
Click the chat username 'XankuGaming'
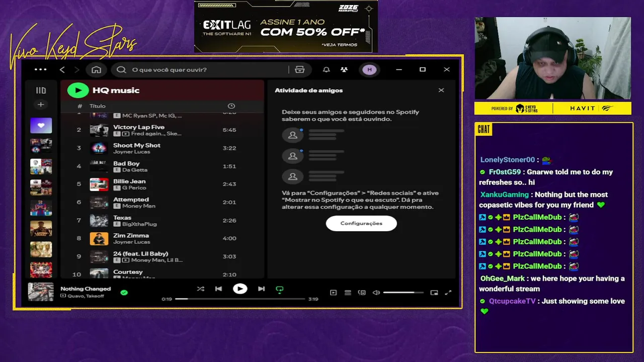(x=505, y=195)
